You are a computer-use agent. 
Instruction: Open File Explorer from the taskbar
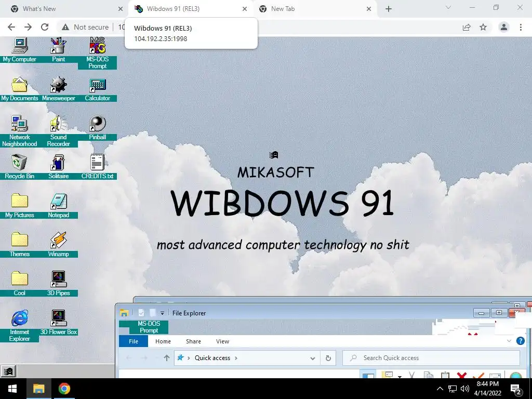click(x=38, y=389)
